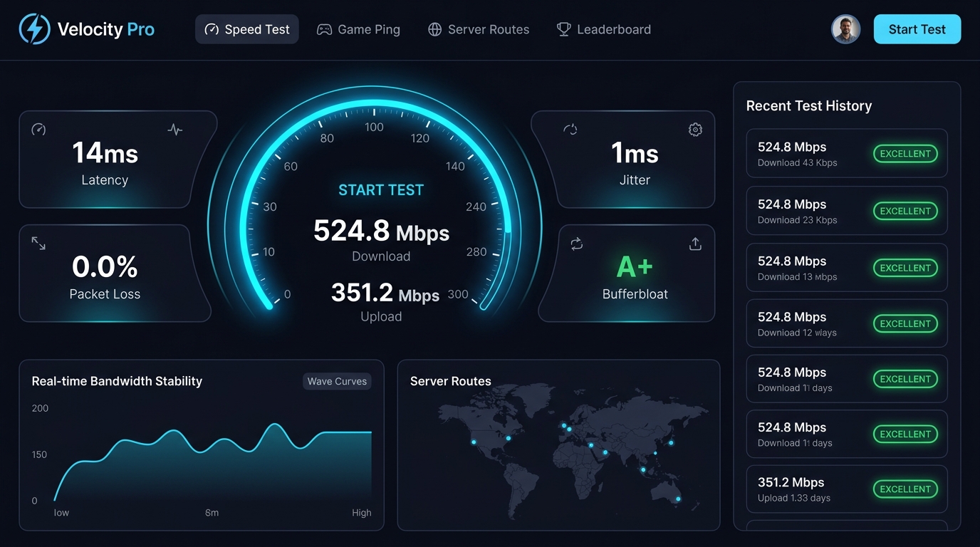The image size is (980, 547).
Task: Select the 1ms Jitter value
Action: coord(635,153)
